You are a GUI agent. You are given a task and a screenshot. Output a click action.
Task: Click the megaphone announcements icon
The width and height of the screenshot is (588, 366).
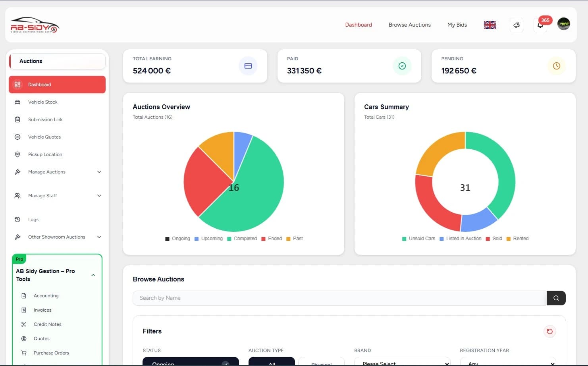[517, 25]
